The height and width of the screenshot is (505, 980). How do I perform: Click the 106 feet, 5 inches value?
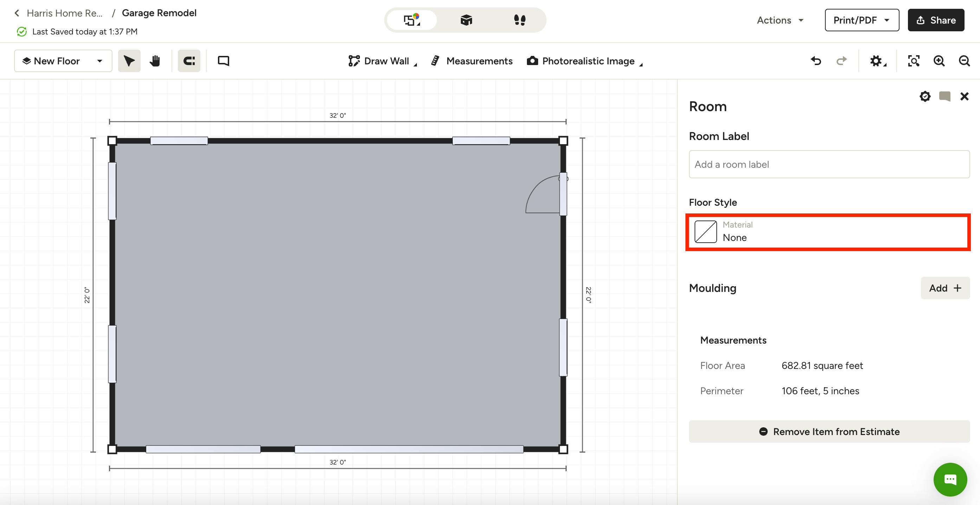coord(820,391)
